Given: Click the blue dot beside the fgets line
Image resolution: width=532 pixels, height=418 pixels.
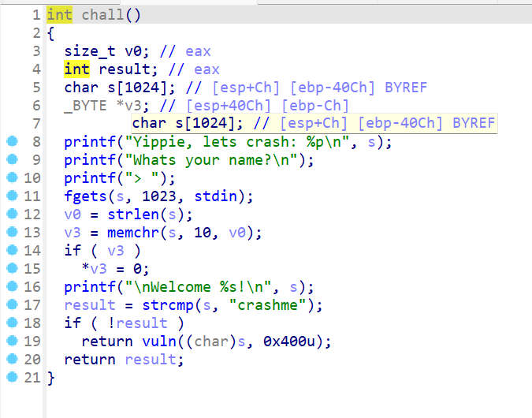Looking at the screenshot, I should tap(12, 196).
